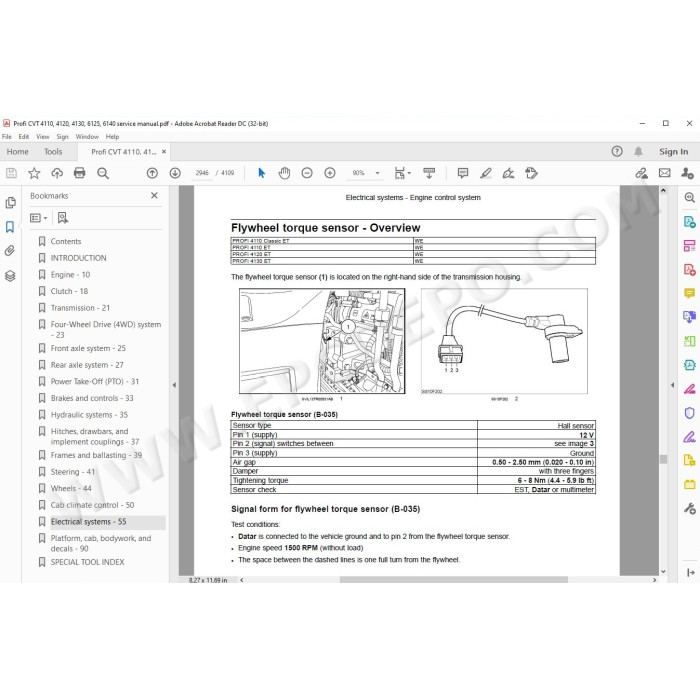This screenshot has width=700, height=700.
Task: Zoom out with the minus button
Action: click(307, 173)
